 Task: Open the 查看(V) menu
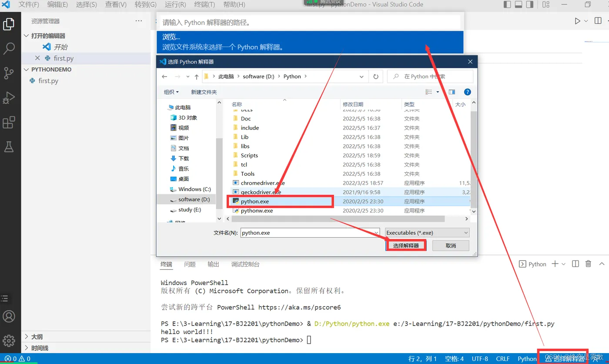click(x=116, y=5)
